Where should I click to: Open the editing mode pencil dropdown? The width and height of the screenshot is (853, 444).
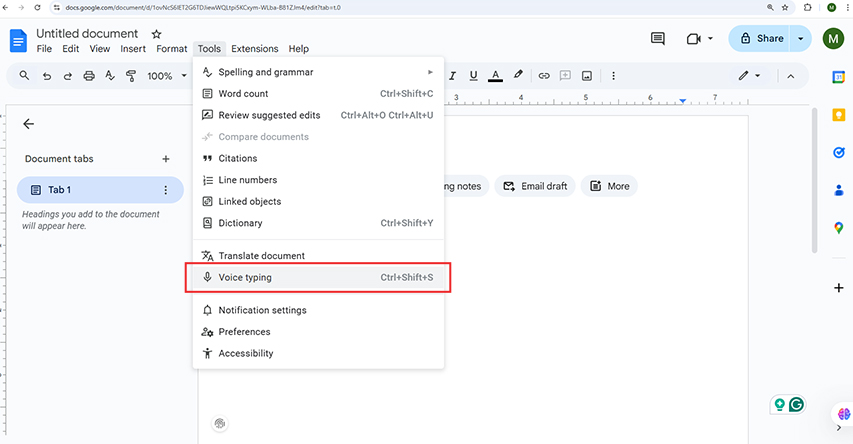click(750, 76)
